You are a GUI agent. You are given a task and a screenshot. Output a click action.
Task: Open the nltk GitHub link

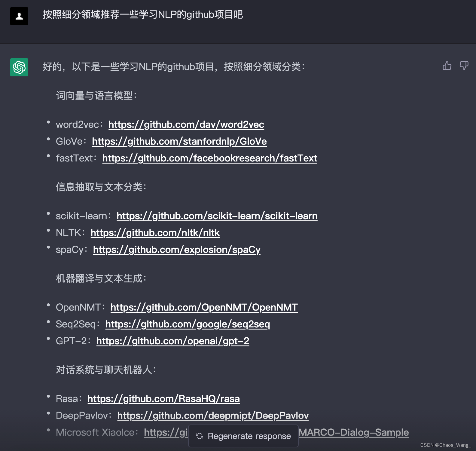point(155,233)
